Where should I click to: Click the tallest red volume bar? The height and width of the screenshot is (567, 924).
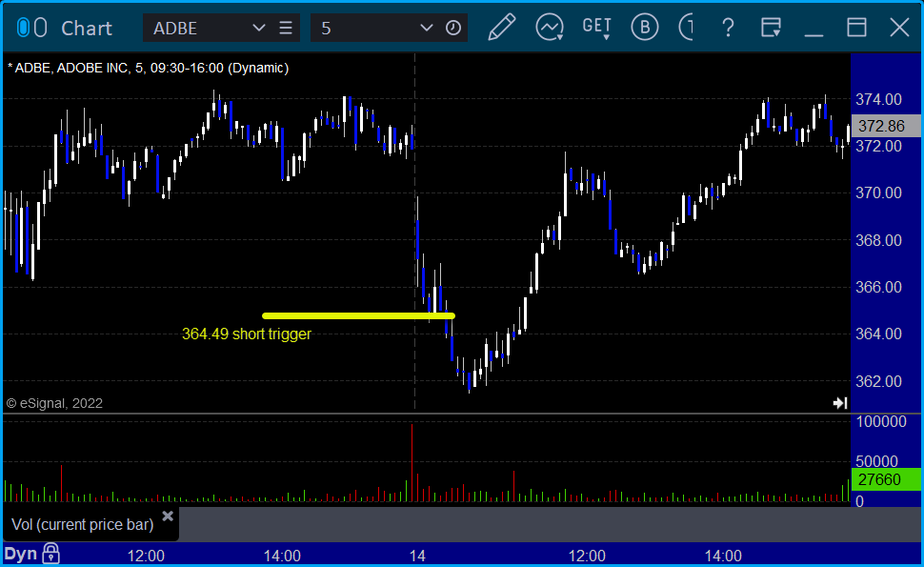pos(412,463)
